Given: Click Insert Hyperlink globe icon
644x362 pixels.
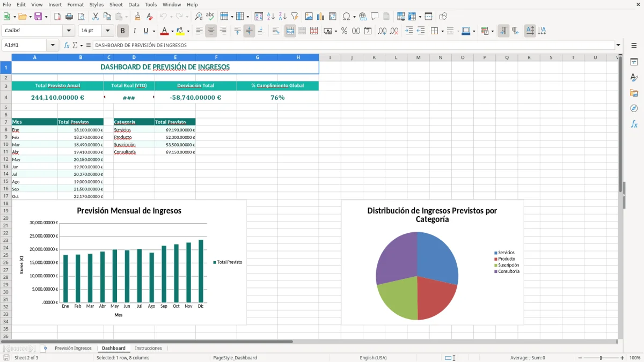Looking at the screenshot, I should point(363,17).
